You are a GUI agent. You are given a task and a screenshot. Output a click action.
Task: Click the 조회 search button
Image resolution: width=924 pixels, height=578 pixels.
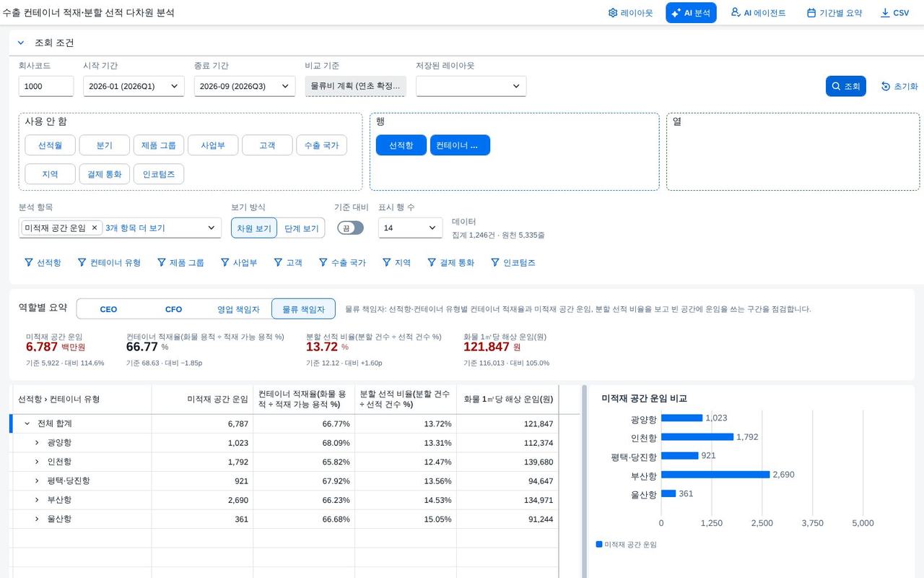pos(845,86)
